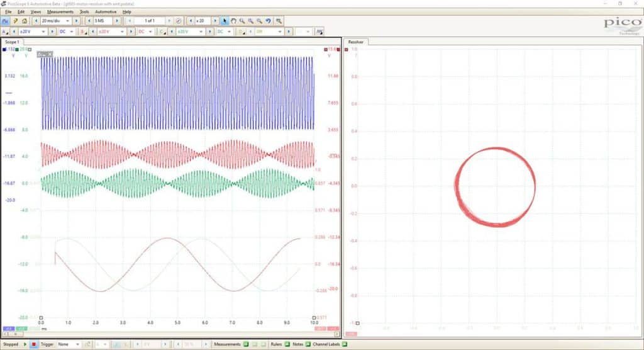Click green channel axis tag at bottom
Image resolution: width=644 pixels, height=350 pixels.
[x=22, y=329]
